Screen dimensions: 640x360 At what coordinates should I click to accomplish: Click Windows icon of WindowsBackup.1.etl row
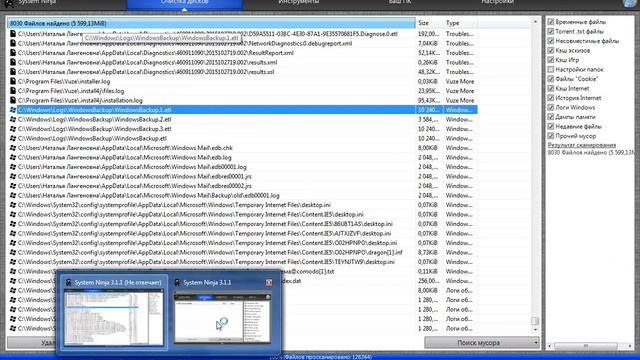click(13, 110)
